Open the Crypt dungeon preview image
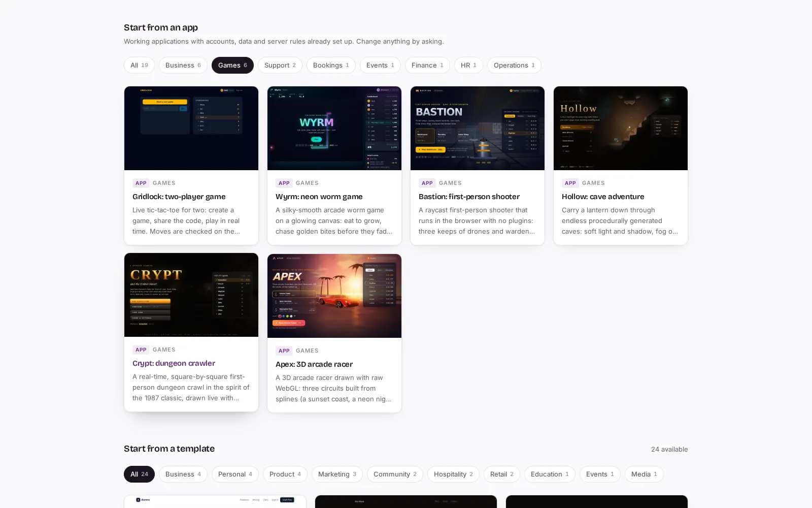Screen dimensions: 812x508 pos(191,295)
